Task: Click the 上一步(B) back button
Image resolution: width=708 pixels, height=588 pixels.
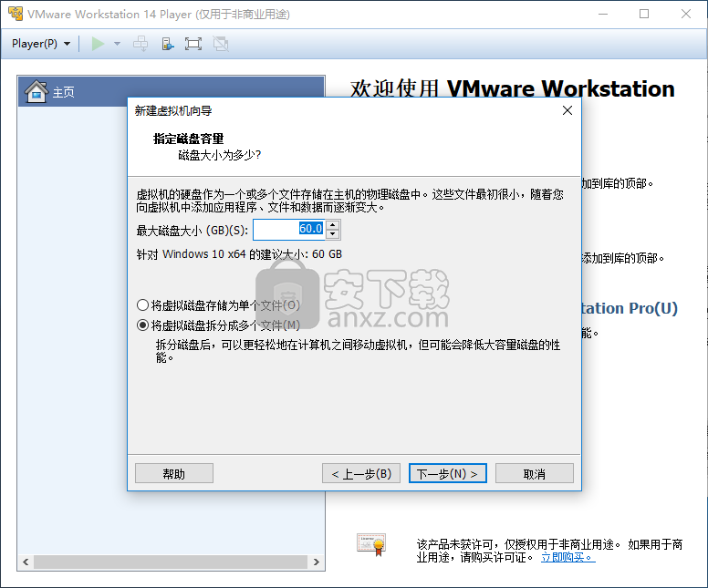Action: 360,473
